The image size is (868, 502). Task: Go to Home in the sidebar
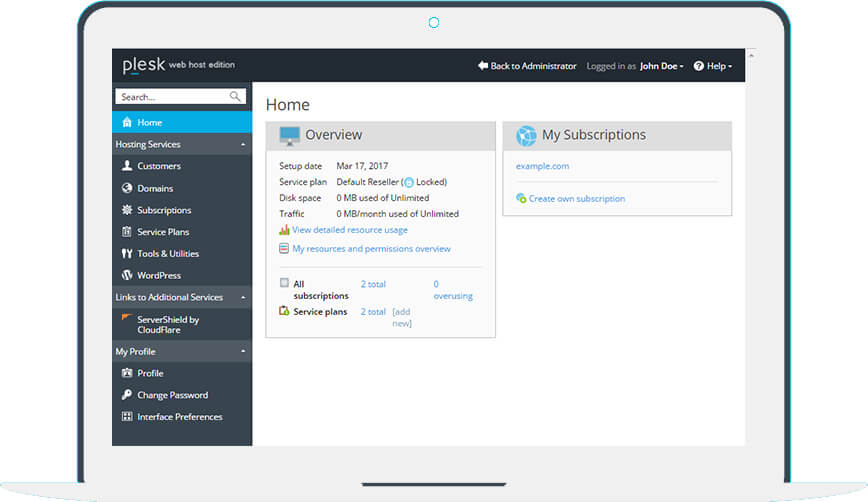(x=150, y=122)
